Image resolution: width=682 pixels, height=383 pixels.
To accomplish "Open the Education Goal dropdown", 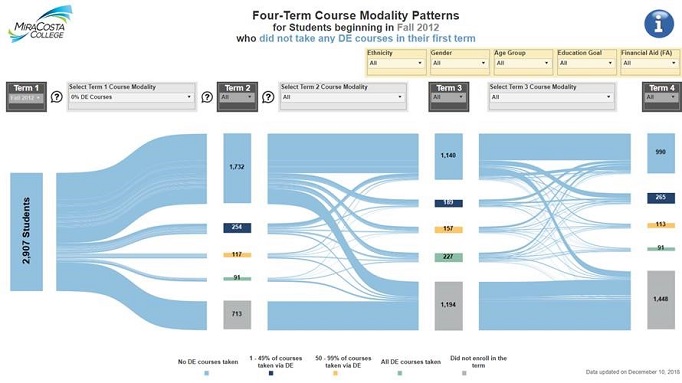I will pos(585,63).
